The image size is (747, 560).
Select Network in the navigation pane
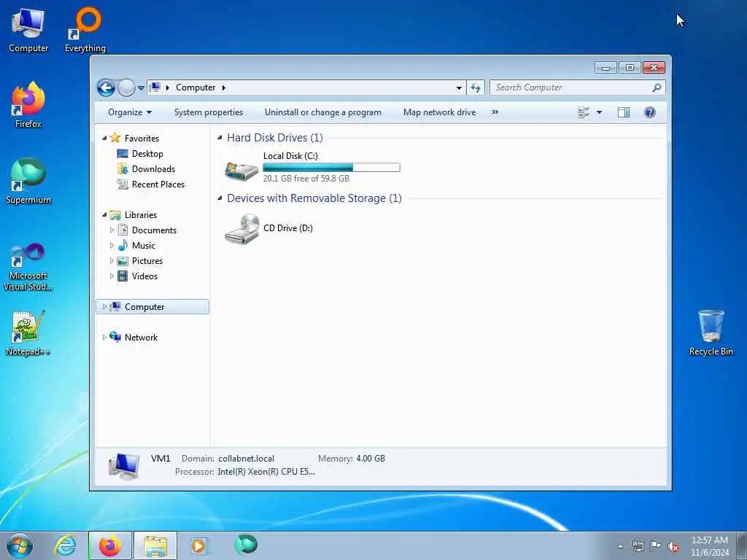click(141, 337)
